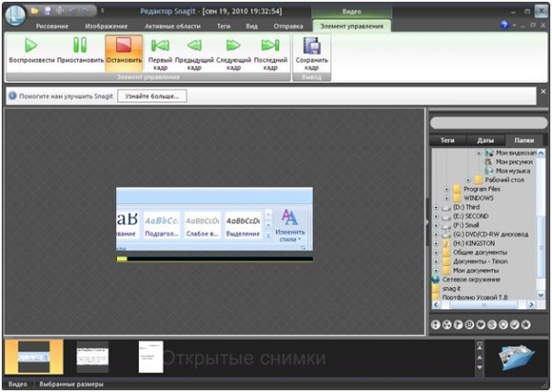Viewport: 552px width, 392px height.
Task: Click the Приостановить pause button
Action: pyautogui.click(x=80, y=52)
